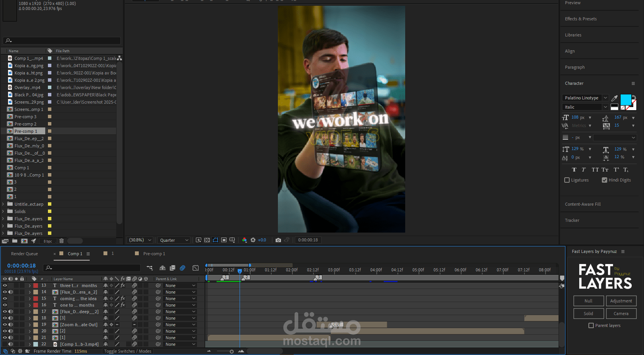Apply Subscript style in Character panel

(626, 170)
